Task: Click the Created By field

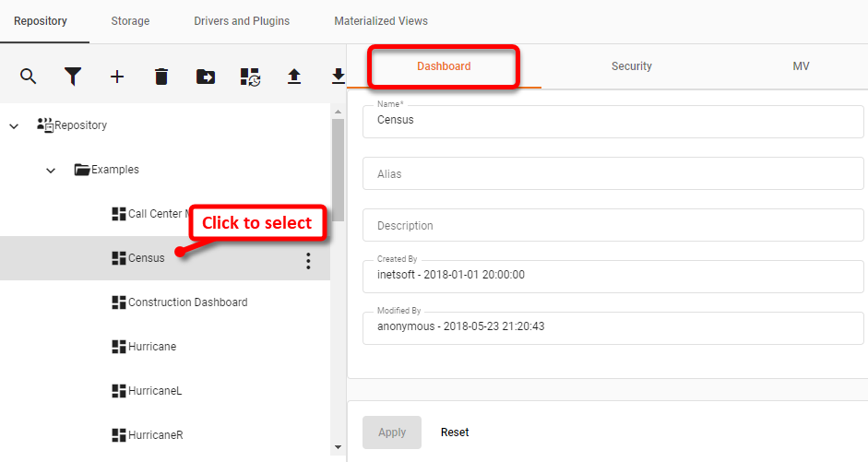Action: click(x=612, y=276)
